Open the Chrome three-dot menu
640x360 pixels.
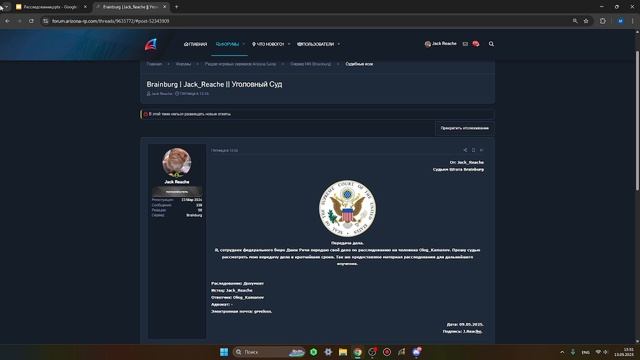[633, 21]
